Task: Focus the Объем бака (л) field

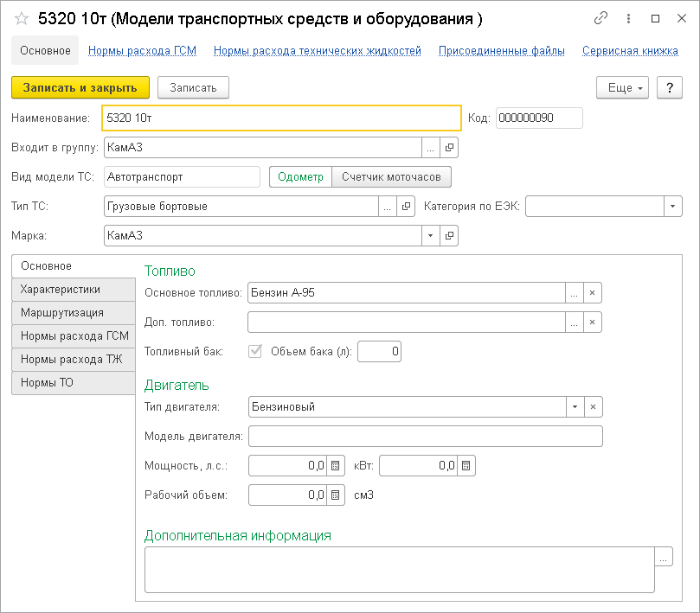Action: [x=380, y=352]
